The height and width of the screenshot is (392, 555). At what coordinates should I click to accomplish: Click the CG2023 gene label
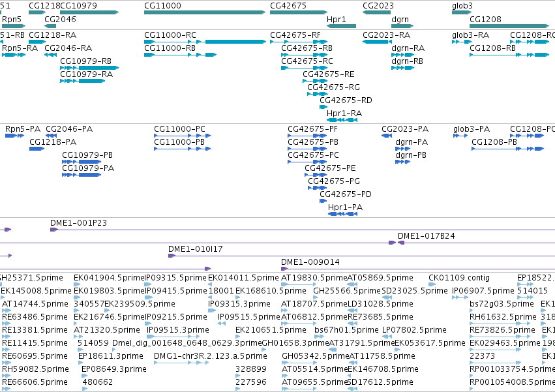[x=378, y=6]
